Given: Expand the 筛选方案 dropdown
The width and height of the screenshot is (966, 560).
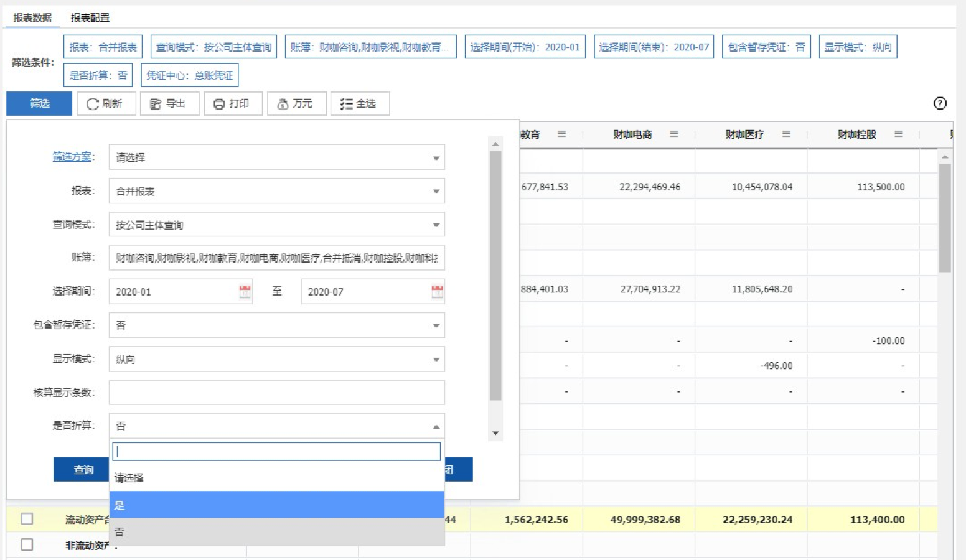Looking at the screenshot, I should [x=276, y=157].
